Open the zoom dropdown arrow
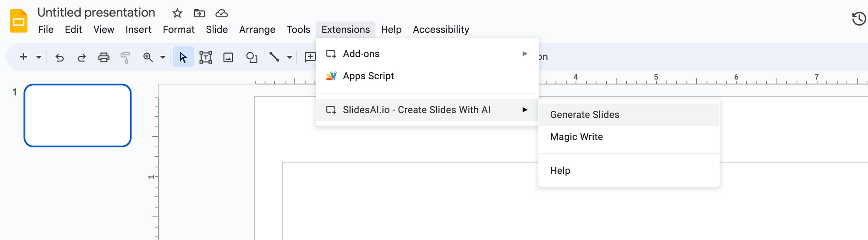Image resolution: width=868 pixels, height=240 pixels. tap(163, 57)
